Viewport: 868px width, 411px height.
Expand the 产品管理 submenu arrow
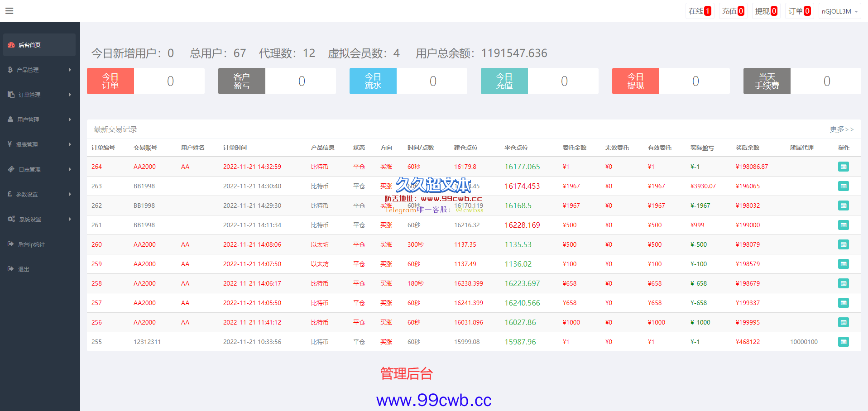(x=70, y=70)
